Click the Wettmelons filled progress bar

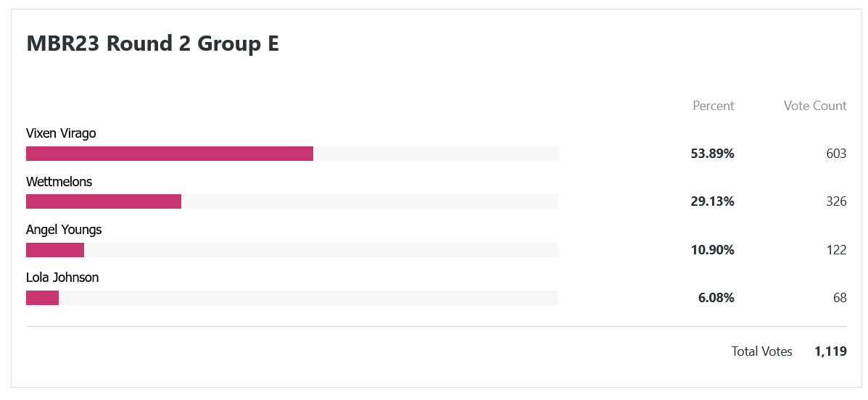pos(104,201)
